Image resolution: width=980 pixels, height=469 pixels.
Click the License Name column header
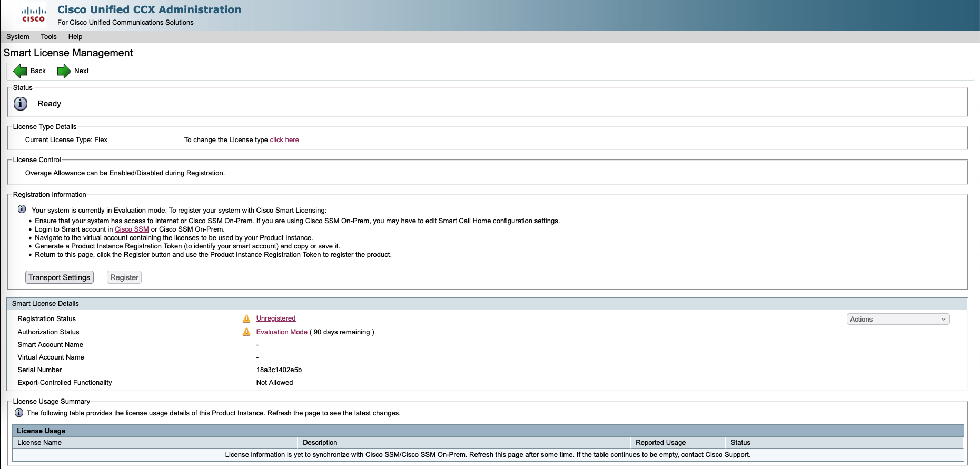coord(39,443)
